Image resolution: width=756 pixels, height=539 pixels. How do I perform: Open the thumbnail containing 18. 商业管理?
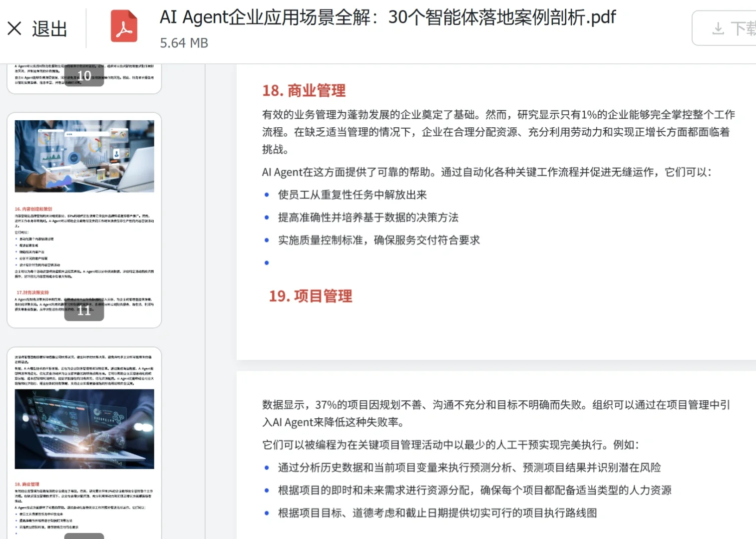(x=84, y=443)
